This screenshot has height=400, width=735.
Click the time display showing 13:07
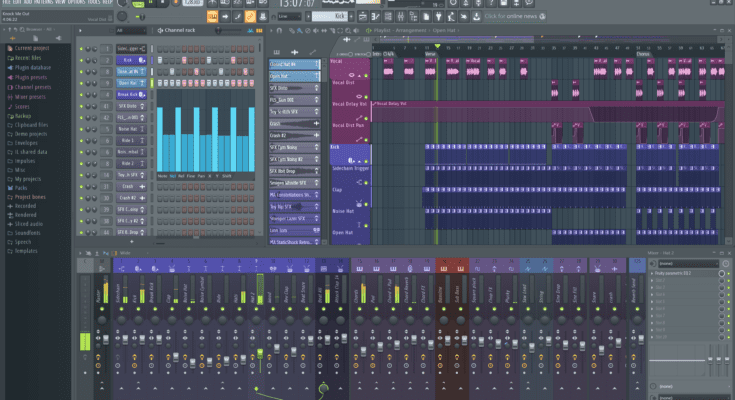298,5
